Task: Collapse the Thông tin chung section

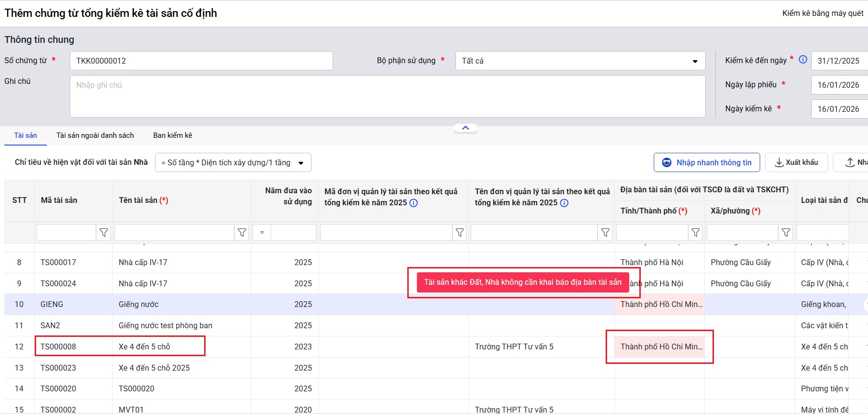Action: click(x=465, y=128)
